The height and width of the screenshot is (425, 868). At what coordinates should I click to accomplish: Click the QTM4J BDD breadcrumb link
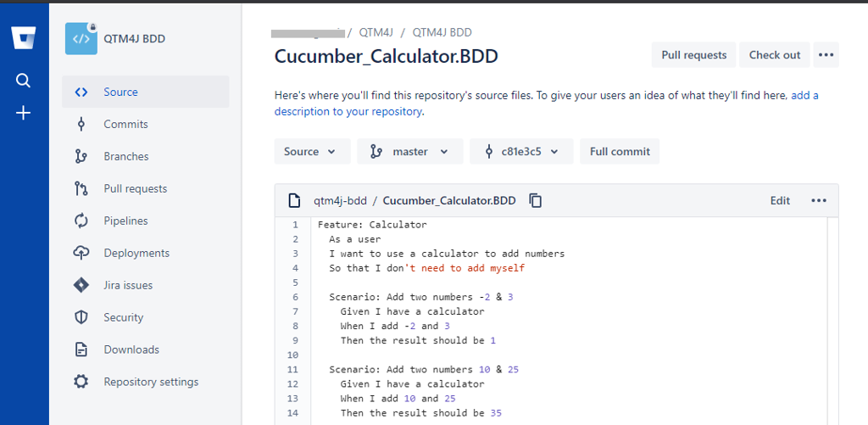(x=442, y=33)
